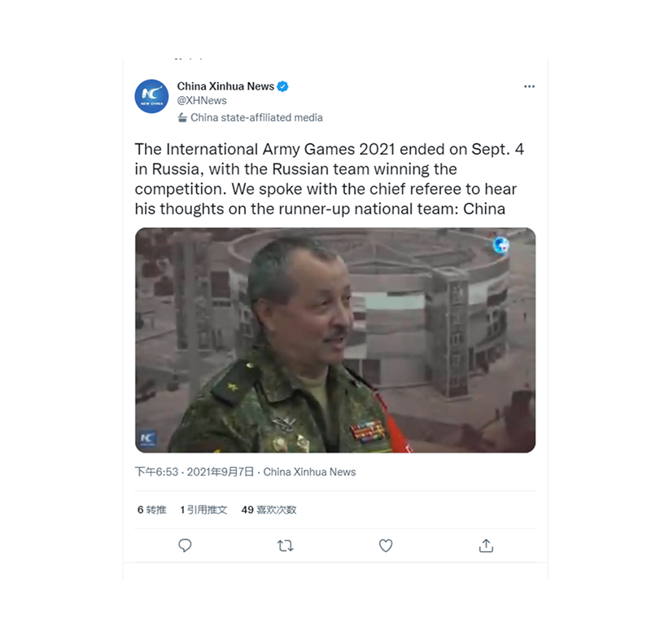
Task: Click the globe logo in video corner
Action: 500,244
